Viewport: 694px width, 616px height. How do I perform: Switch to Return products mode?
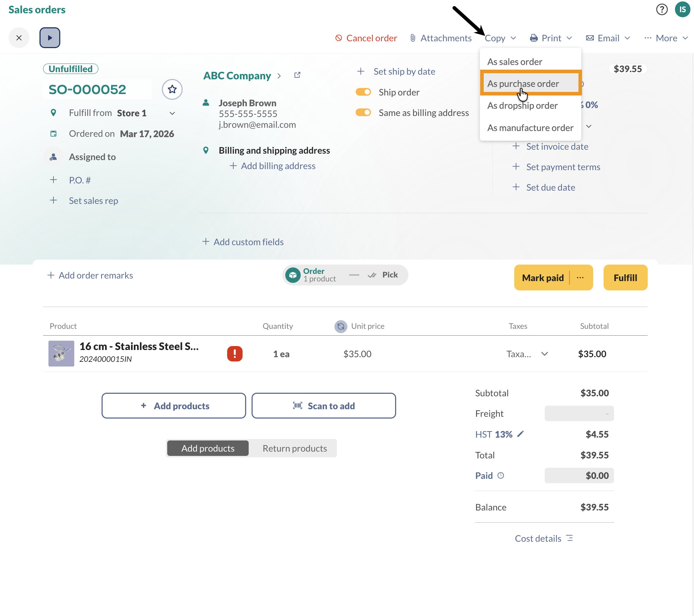point(294,448)
